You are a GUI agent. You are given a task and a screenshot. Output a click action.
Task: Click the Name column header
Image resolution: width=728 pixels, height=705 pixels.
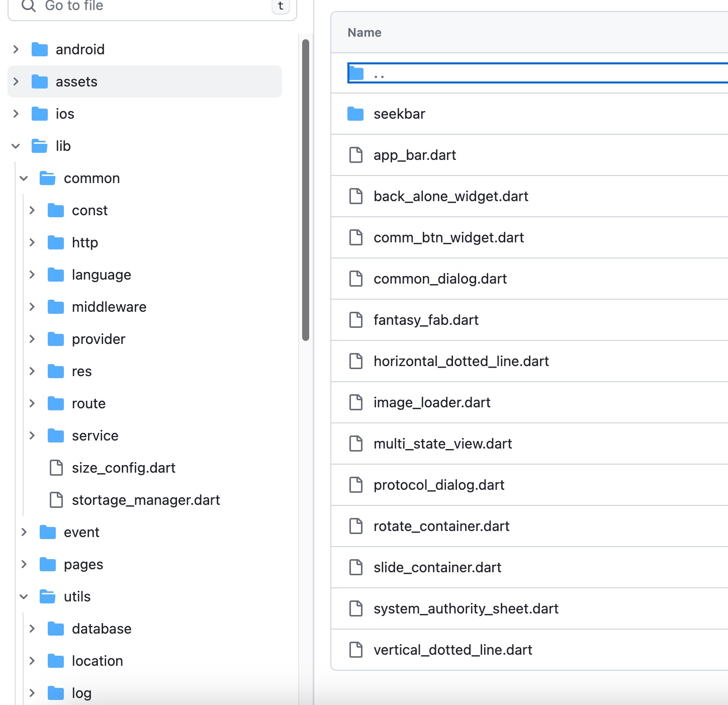tap(365, 33)
